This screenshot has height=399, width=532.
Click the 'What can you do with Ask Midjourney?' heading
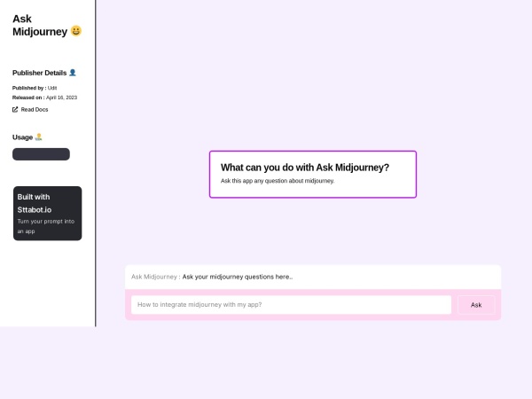click(305, 168)
